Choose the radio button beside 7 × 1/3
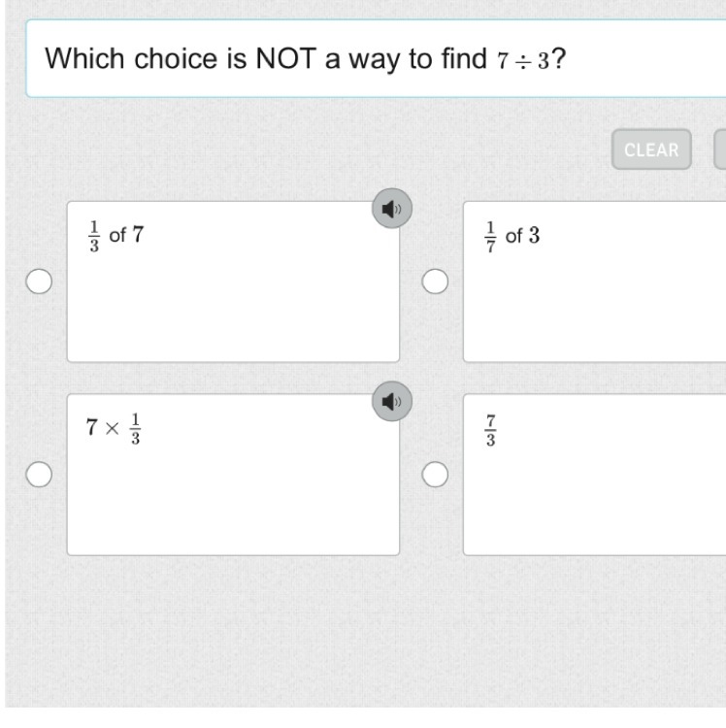 pos(39,474)
